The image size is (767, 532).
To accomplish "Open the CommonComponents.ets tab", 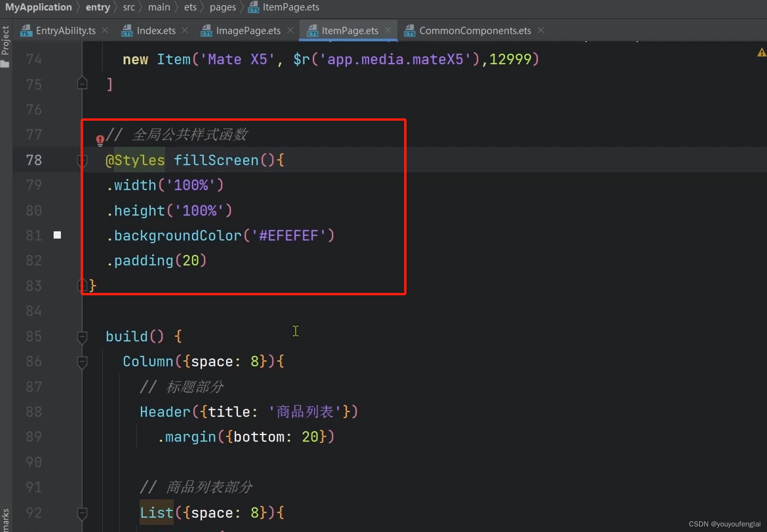I will coord(475,31).
